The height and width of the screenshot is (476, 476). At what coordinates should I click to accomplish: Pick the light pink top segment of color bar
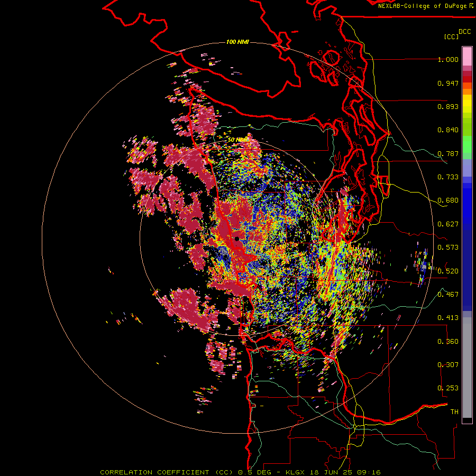pos(467,56)
